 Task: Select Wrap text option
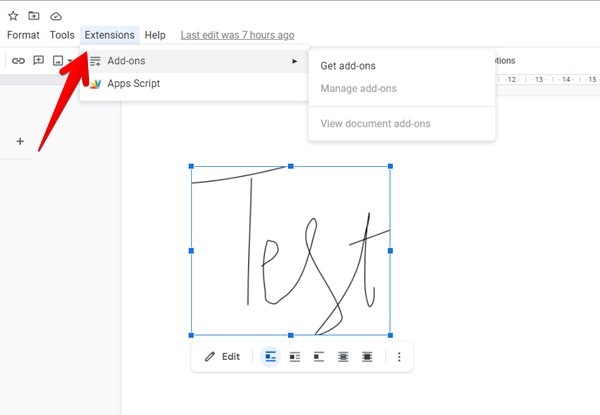295,357
